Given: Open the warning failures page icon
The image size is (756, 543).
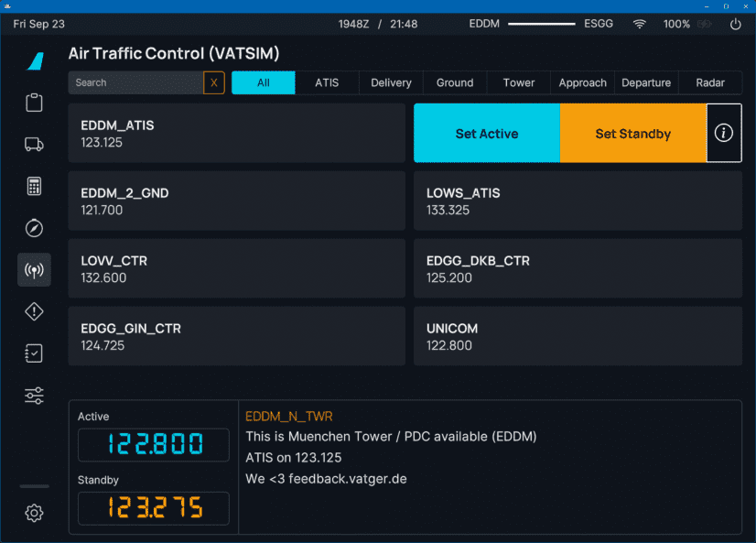Looking at the screenshot, I should (x=34, y=312).
